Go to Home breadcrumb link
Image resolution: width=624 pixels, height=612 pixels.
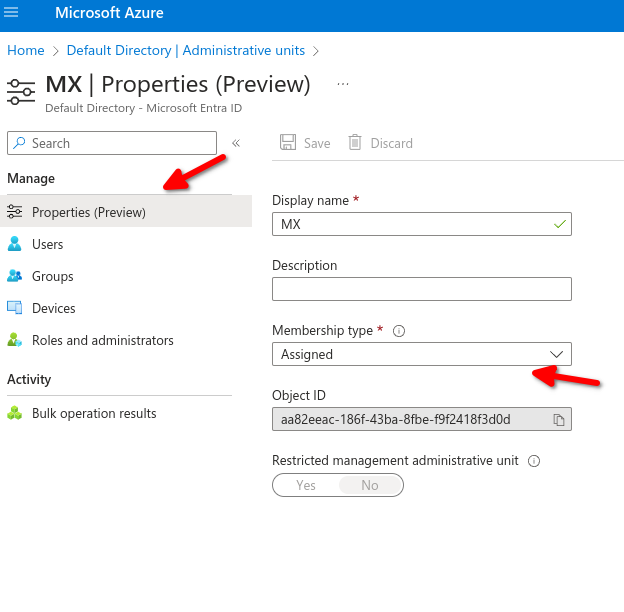26,50
